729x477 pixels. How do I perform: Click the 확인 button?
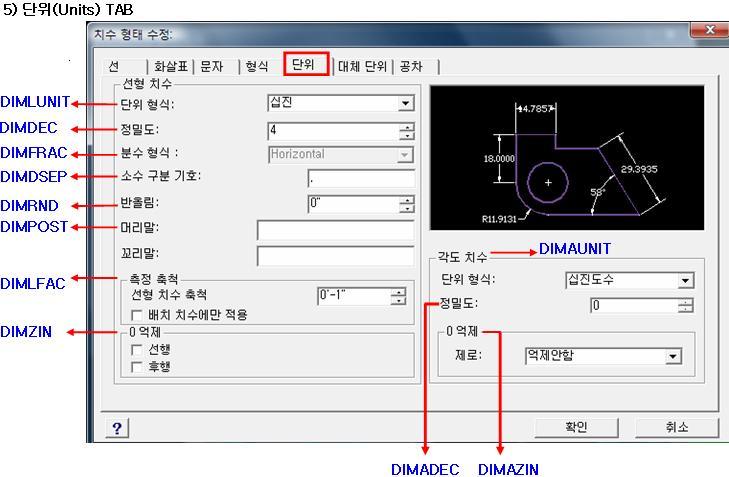577,427
